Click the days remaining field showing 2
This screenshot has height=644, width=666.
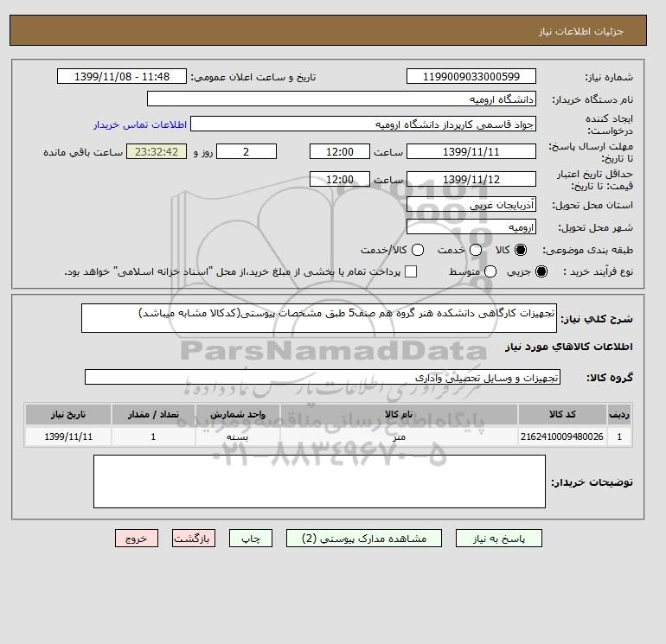[x=247, y=151]
